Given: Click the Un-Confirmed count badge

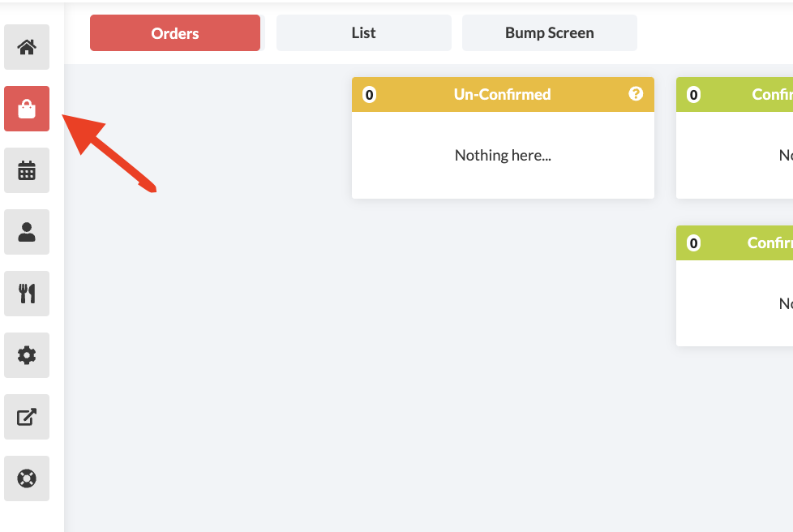Looking at the screenshot, I should click(x=369, y=95).
